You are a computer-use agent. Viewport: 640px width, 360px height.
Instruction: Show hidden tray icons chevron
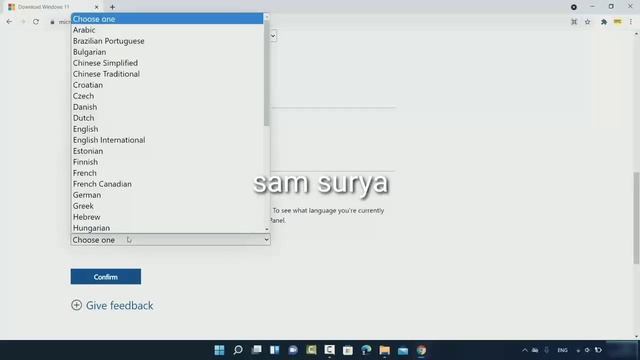tap(524, 350)
